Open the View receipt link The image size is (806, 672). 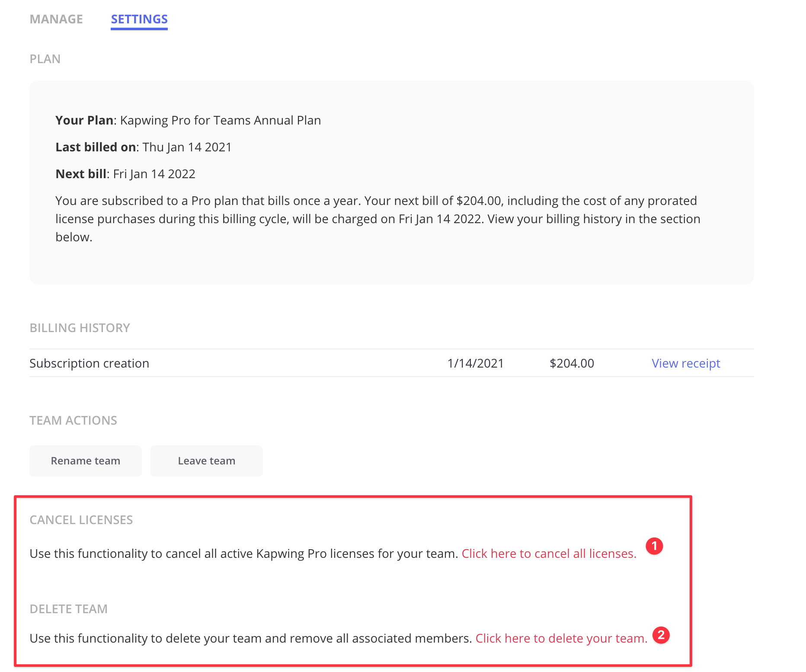click(686, 363)
